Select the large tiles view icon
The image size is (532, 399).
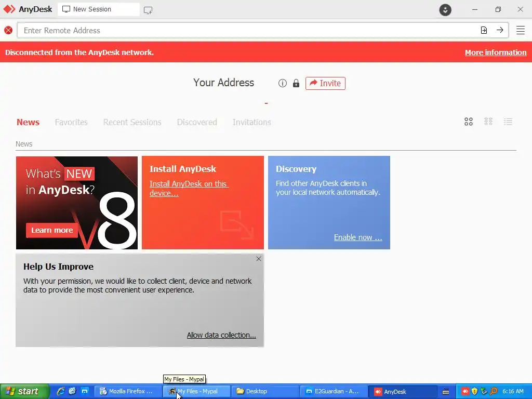pyautogui.click(x=469, y=122)
